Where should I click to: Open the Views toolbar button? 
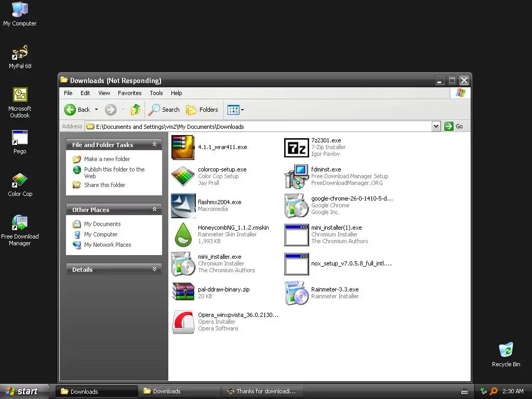(233, 110)
